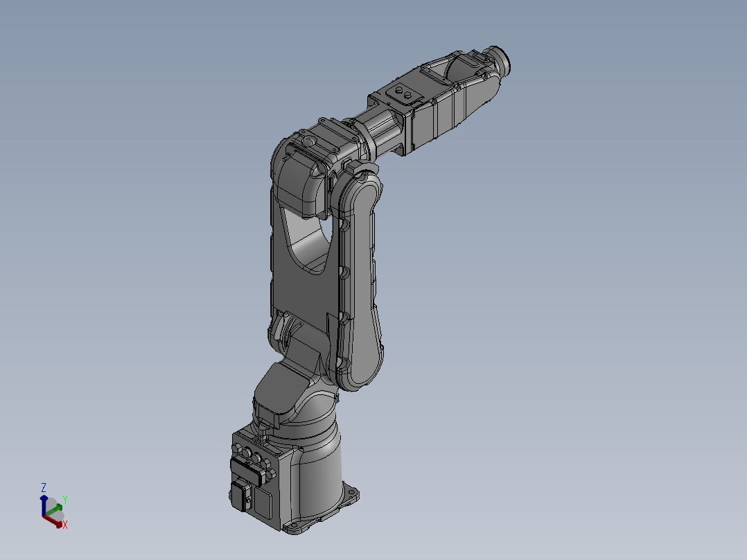Click the green Y axis of the triad
The height and width of the screenshot is (560, 747).
(55, 509)
